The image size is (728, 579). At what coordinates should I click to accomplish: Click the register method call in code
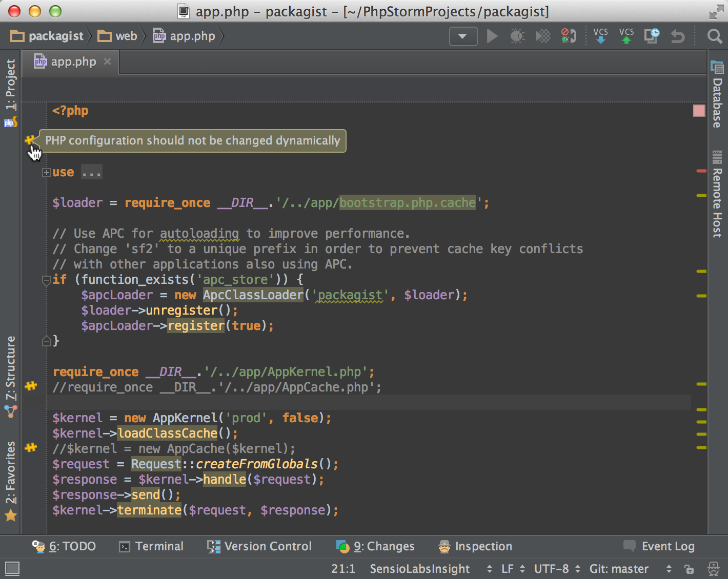click(x=196, y=326)
